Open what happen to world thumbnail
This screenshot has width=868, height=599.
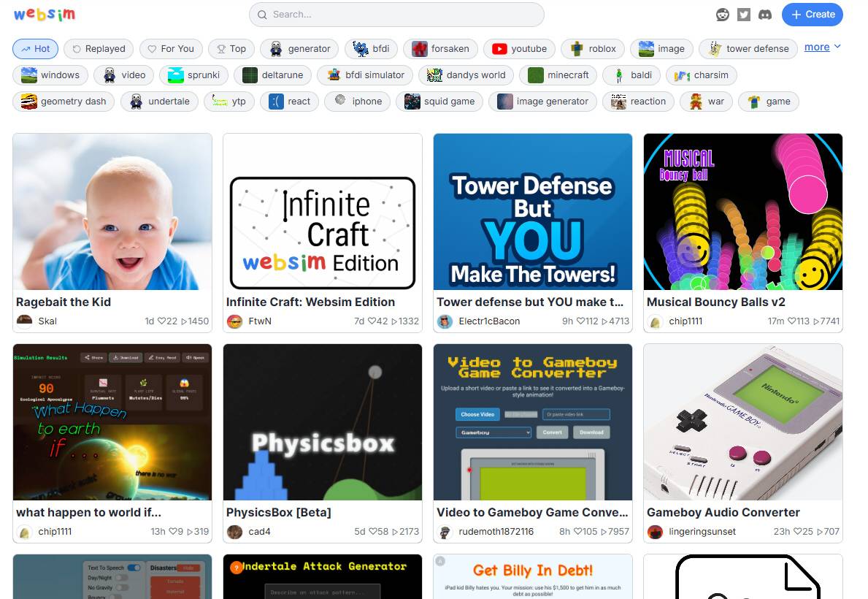(x=112, y=422)
